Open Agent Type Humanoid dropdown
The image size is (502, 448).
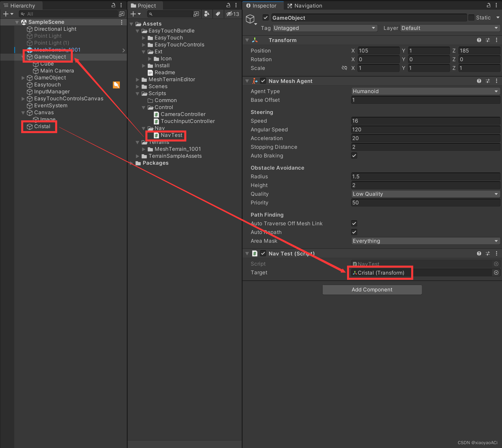tap(425, 91)
